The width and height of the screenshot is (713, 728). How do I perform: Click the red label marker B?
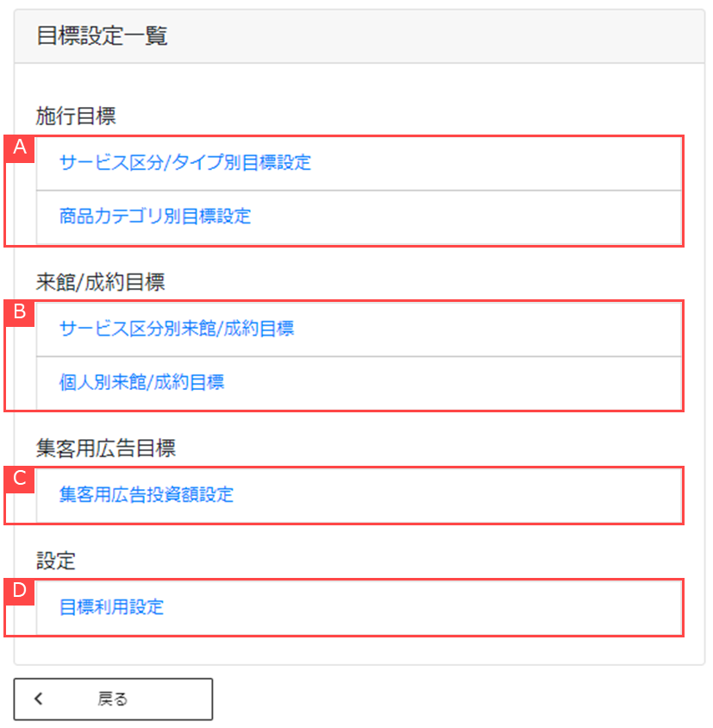pyautogui.click(x=18, y=314)
